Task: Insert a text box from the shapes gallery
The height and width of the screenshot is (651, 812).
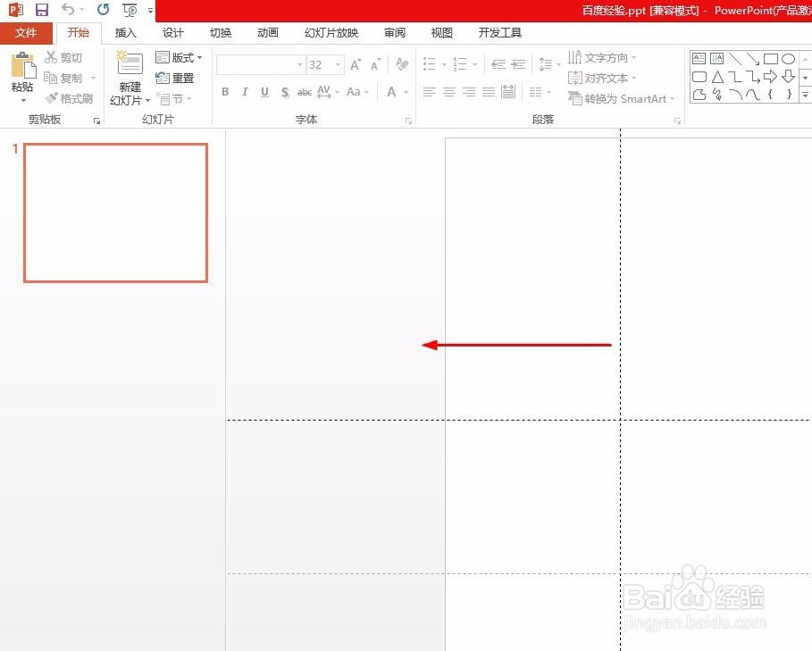Action: click(699, 58)
